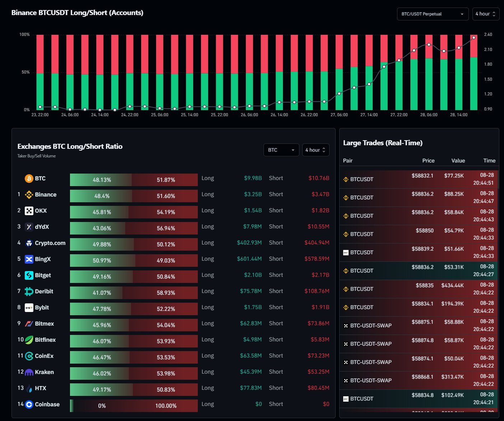Click OKX icon on $50.04K swap row
This screenshot has height=421, width=504.
click(346, 362)
